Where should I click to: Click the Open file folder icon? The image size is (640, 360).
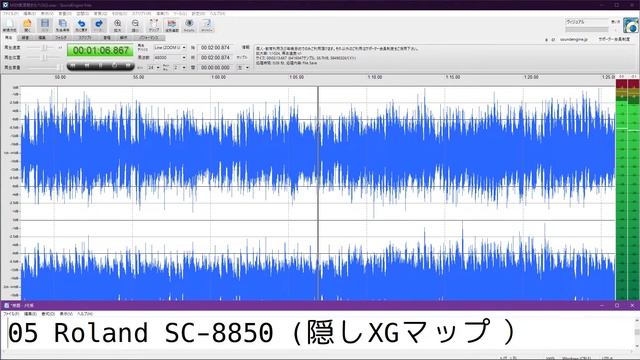(x=27, y=25)
